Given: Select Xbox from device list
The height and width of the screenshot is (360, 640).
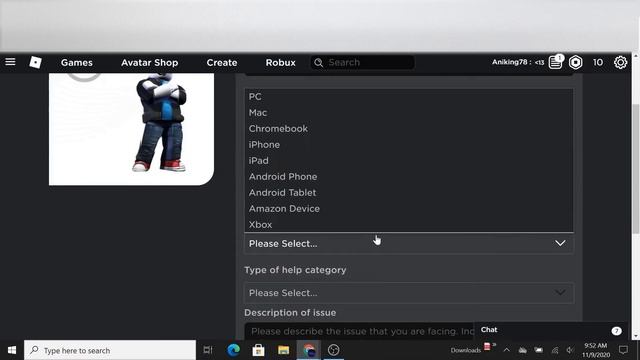Looking at the screenshot, I should pyautogui.click(x=409, y=224).
